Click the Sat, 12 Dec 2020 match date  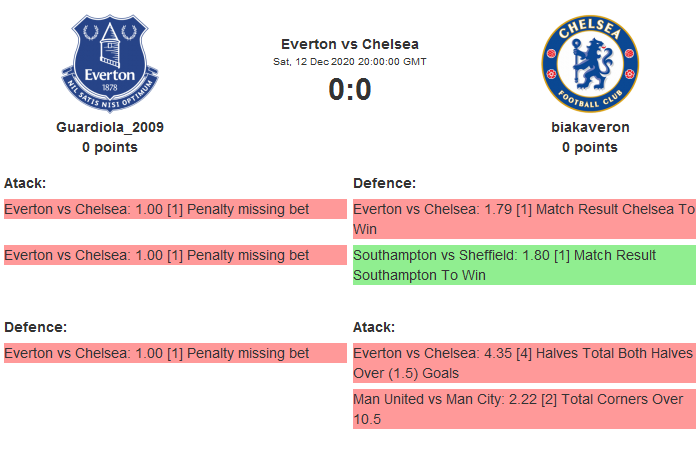(350, 62)
